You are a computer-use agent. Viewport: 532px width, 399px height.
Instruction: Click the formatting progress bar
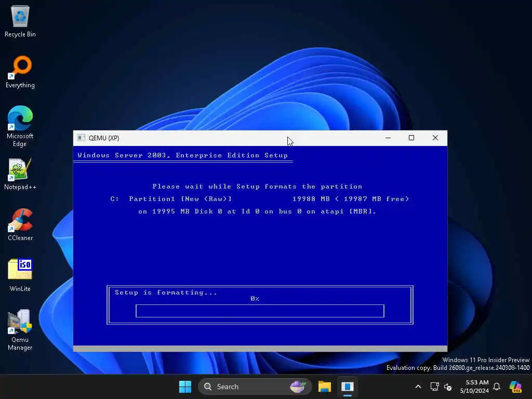260,311
